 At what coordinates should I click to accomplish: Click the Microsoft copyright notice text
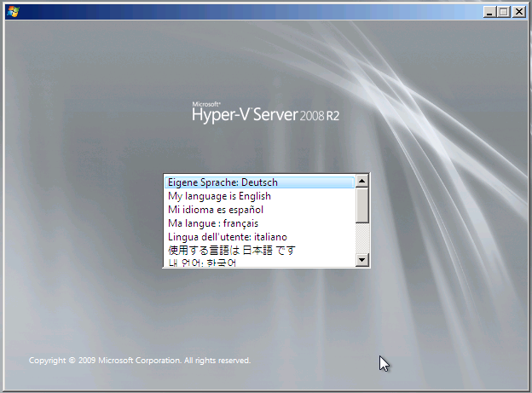[140, 361]
